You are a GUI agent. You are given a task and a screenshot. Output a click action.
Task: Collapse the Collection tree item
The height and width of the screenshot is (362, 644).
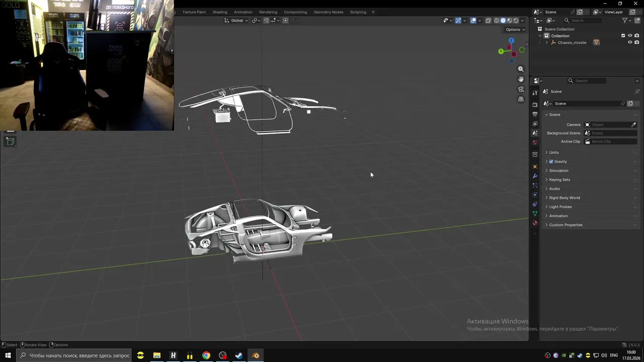point(540,36)
